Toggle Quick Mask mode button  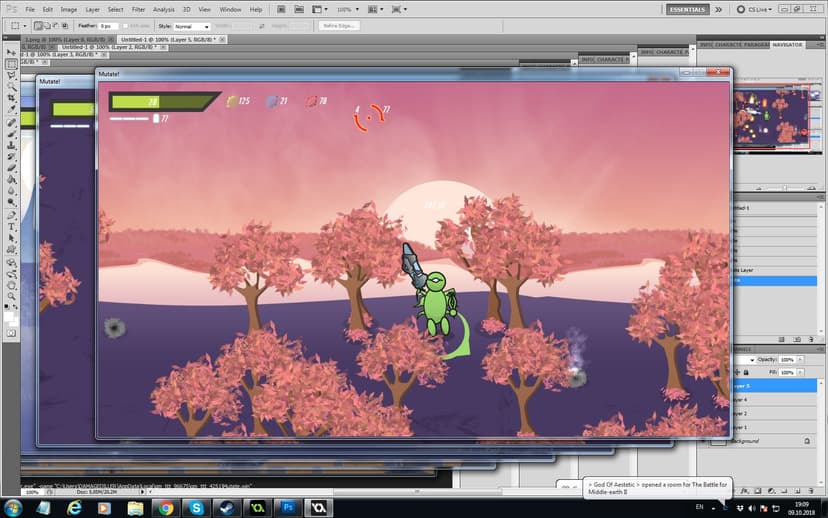click(x=11, y=334)
